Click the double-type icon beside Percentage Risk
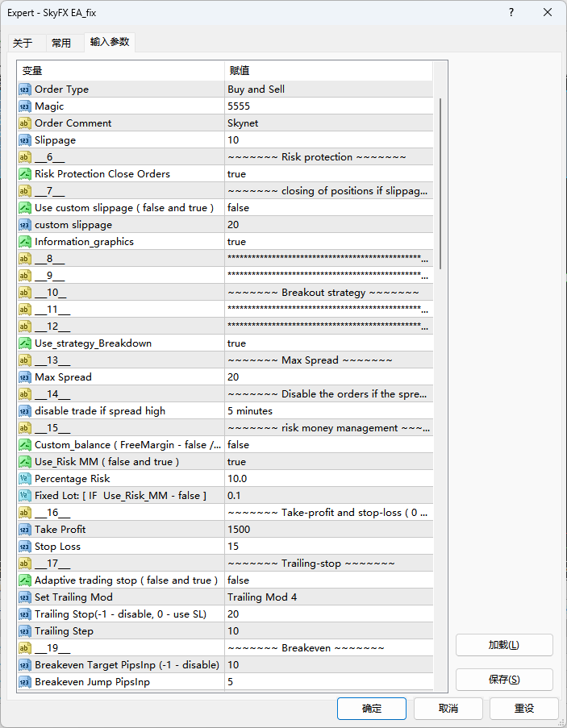The image size is (567, 728). pyautogui.click(x=25, y=479)
